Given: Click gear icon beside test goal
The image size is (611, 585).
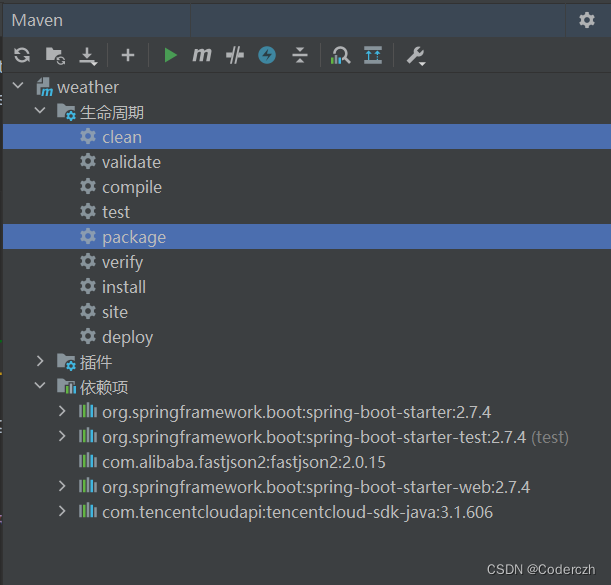Looking at the screenshot, I should (x=88, y=211).
